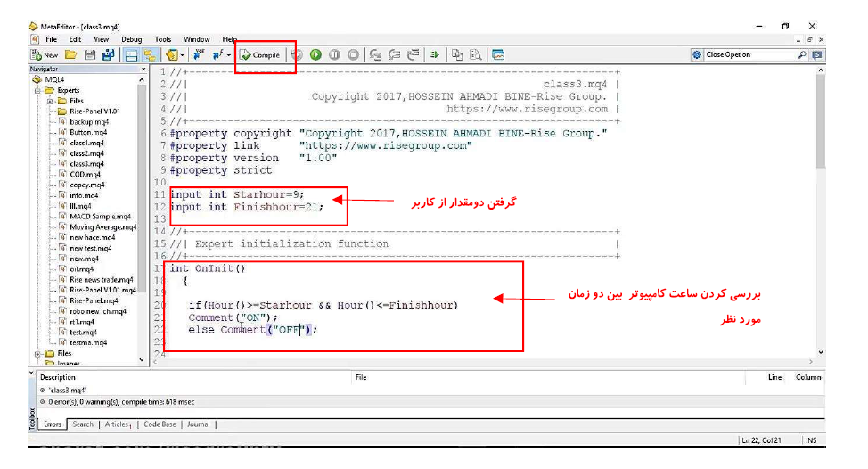Click the 'var' insert variable icon
Viewport: 868px width, 469px height.
(x=199, y=54)
